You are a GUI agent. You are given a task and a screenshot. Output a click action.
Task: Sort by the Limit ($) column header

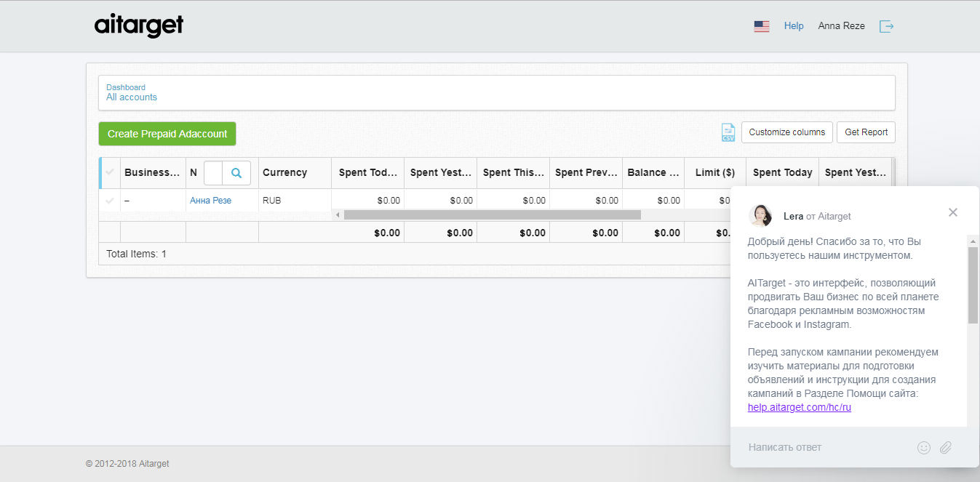[714, 173]
